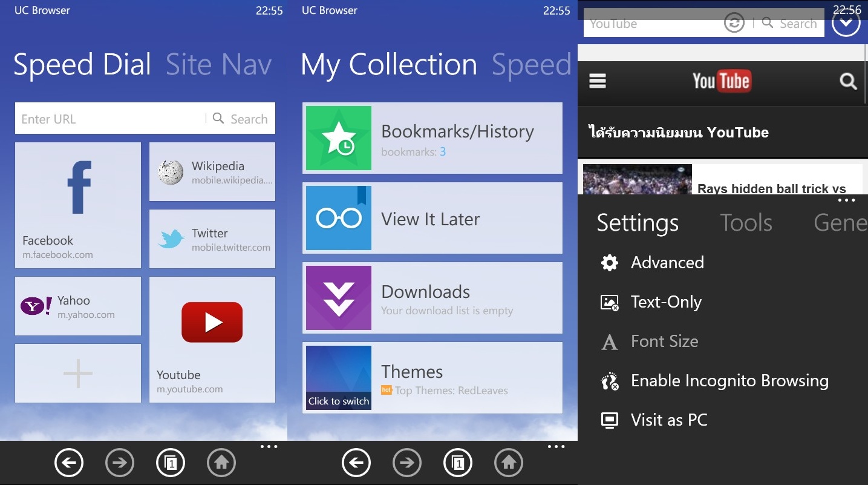Open Bookmarks/History green star icon

click(339, 138)
